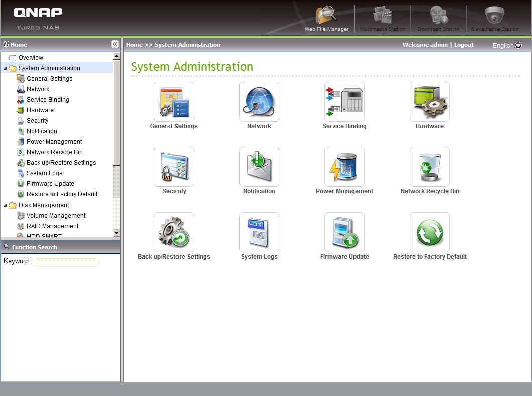The image size is (532, 396).
Task: Collapse the sidebar with double-chevron button
Action: tap(115, 44)
